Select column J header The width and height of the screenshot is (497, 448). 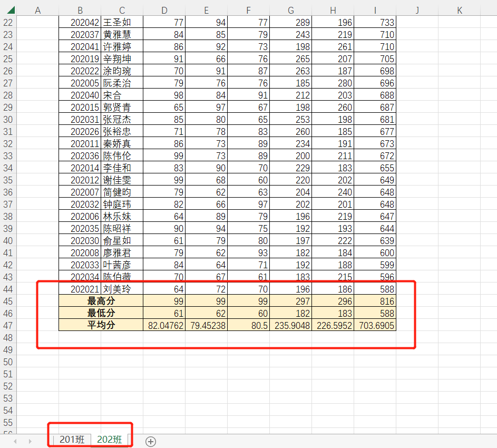click(417, 11)
